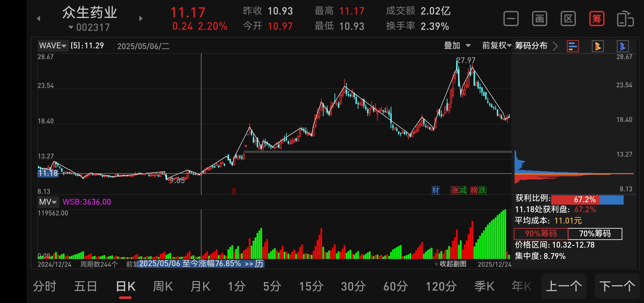Expand the 前复权 adjustment dropdown
644x303 pixels.
point(496,45)
